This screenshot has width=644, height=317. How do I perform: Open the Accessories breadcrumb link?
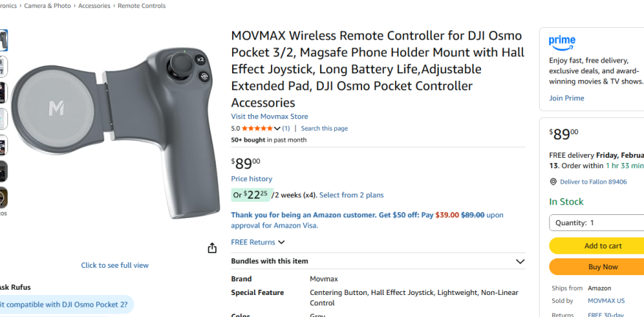tap(95, 6)
